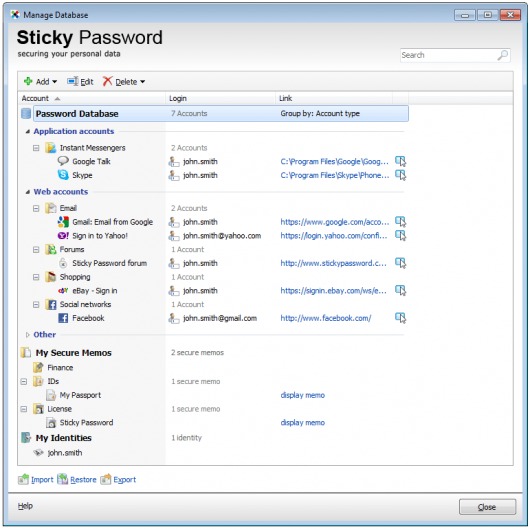Expand the Other group
530x529 pixels.
(x=28, y=335)
